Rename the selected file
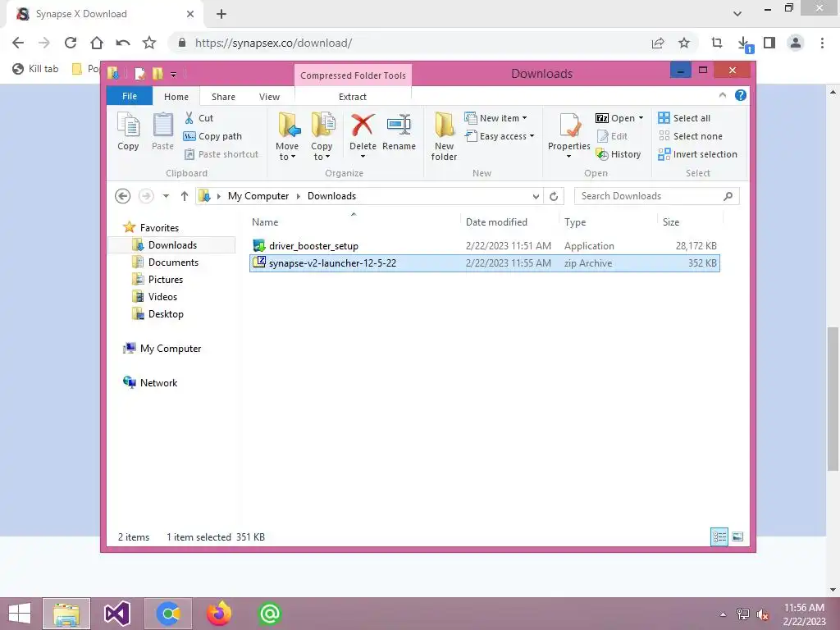840x630 pixels. tap(399, 132)
